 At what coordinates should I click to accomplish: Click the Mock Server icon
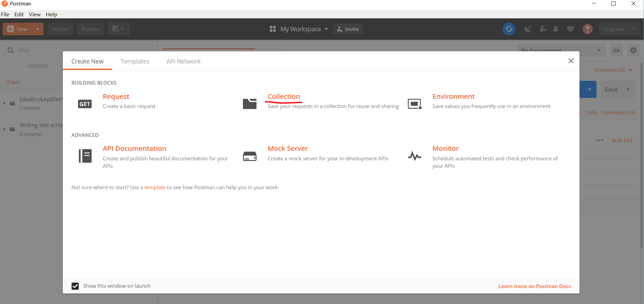[249, 156]
